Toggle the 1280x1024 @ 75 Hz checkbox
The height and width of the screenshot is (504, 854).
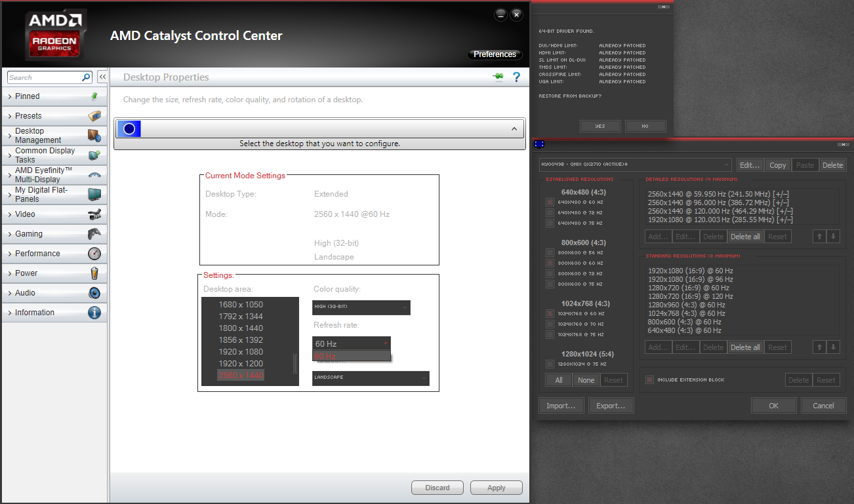[x=550, y=364]
